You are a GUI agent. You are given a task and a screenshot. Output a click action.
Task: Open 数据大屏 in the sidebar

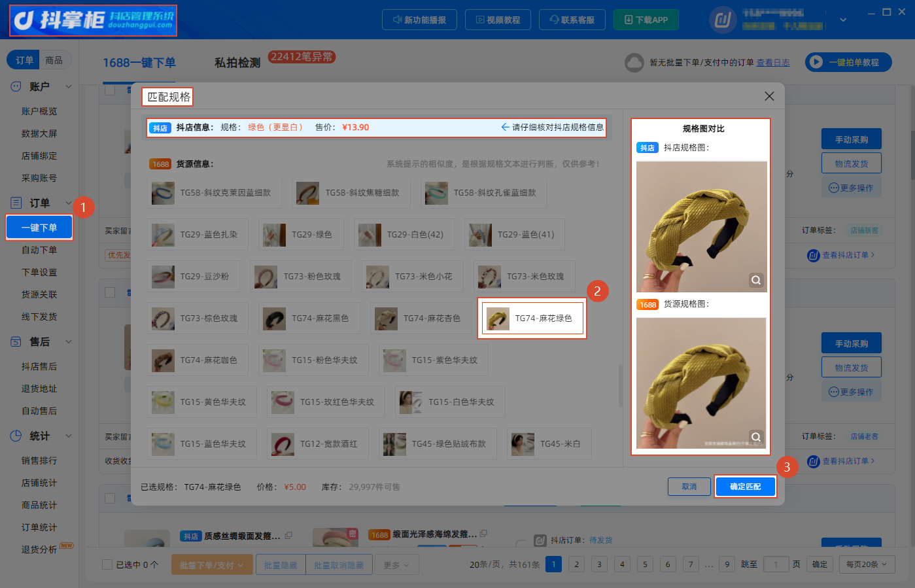pos(39,133)
